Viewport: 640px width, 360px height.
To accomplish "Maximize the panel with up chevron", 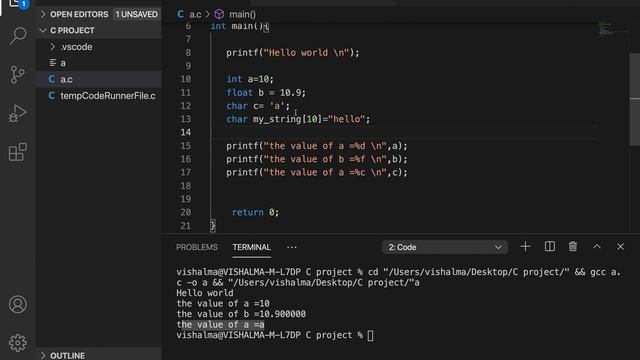I will 596,247.
